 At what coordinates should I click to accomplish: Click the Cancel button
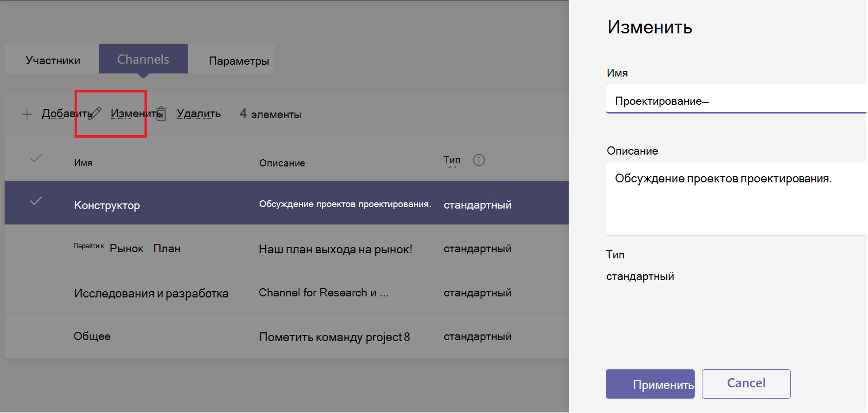(x=746, y=384)
